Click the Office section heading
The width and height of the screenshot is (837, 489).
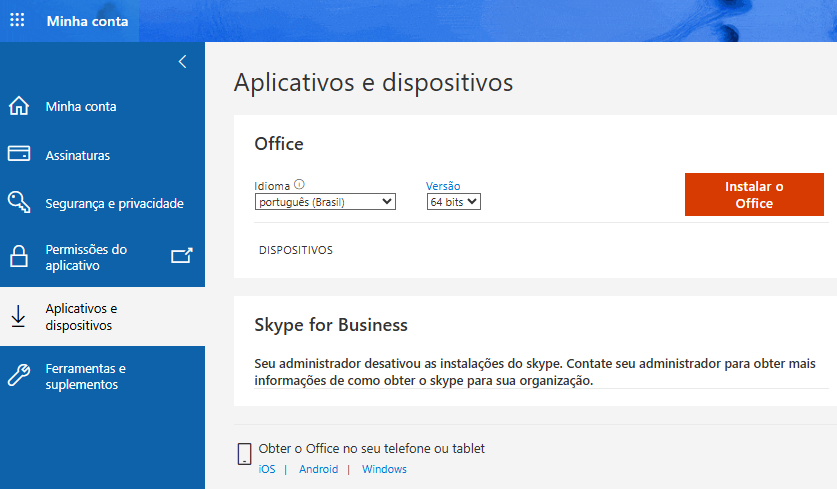[279, 144]
